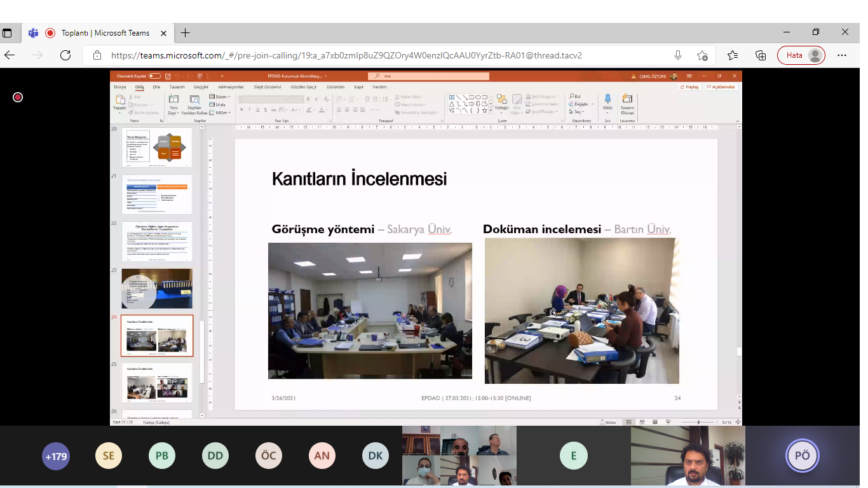868x488 pixels.
Task: Click the +179 participants overflow avatar
Action: 56,456
